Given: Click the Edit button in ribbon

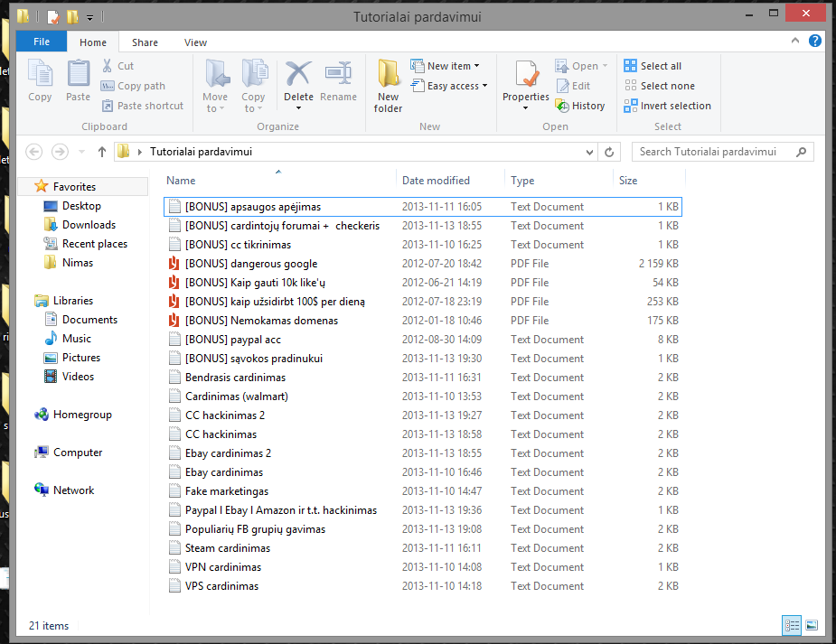Looking at the screenshot, I should 573,86.
